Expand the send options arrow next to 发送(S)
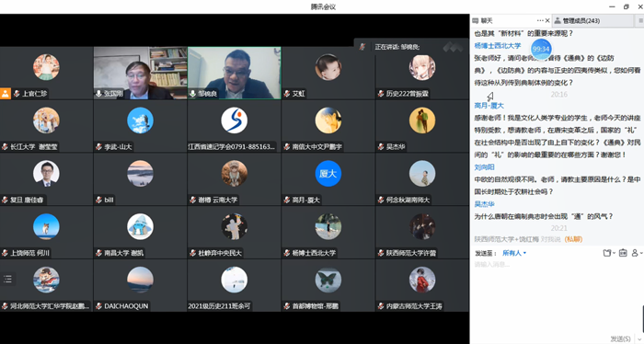644x344 pixels. [x=639, y=339]
